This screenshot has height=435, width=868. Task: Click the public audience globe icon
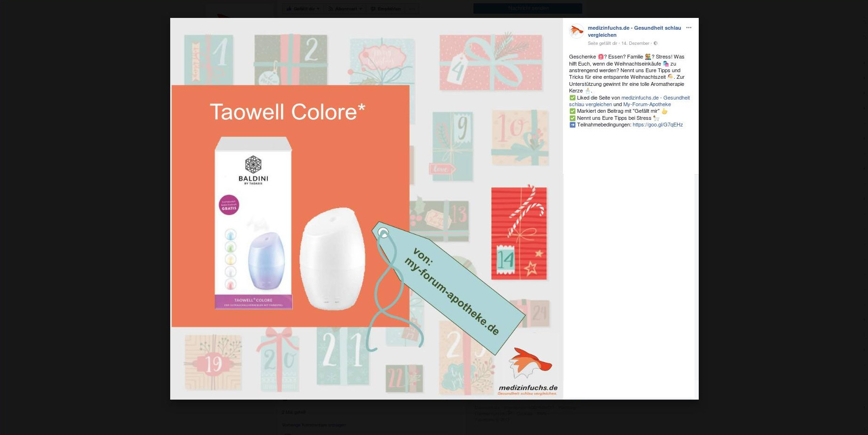pyautogui.click(x=655, y=43)
